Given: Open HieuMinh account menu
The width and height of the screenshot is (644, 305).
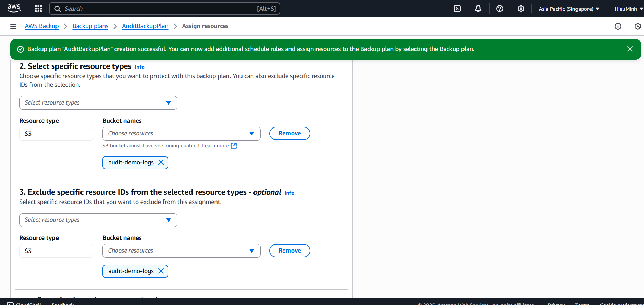Looking at the screenshot, I should [629, 9].
